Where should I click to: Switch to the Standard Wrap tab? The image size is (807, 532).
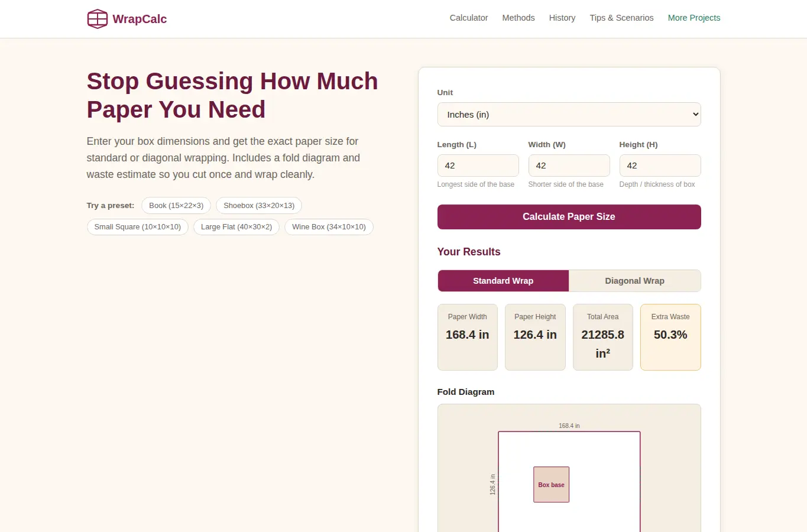click(x=503, y=281)
